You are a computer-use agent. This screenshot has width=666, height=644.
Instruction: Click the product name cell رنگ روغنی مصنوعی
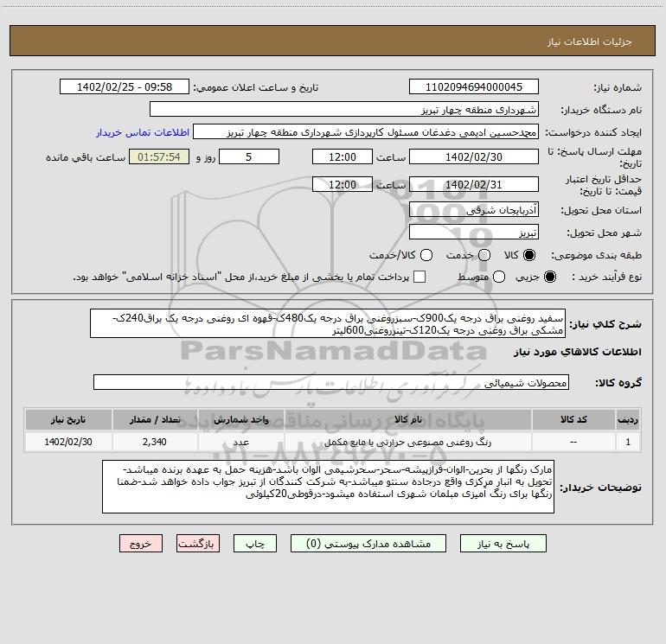(x=407, y=442)
